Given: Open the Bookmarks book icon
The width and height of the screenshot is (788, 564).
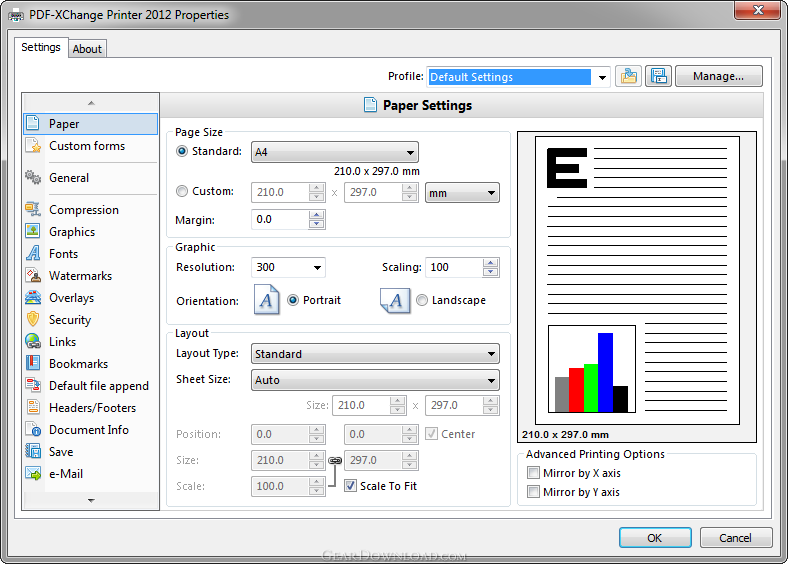Looking at the screenshot, I should click(33, 363).
